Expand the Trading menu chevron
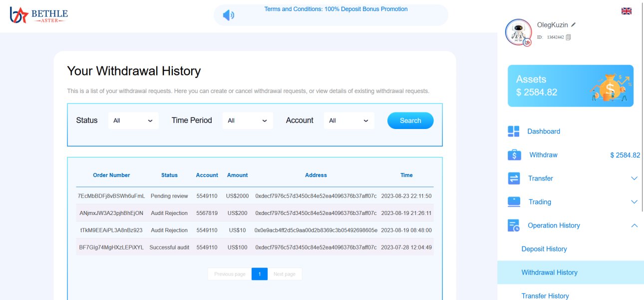This screenshot has width=644, height=300. (634, 202)
